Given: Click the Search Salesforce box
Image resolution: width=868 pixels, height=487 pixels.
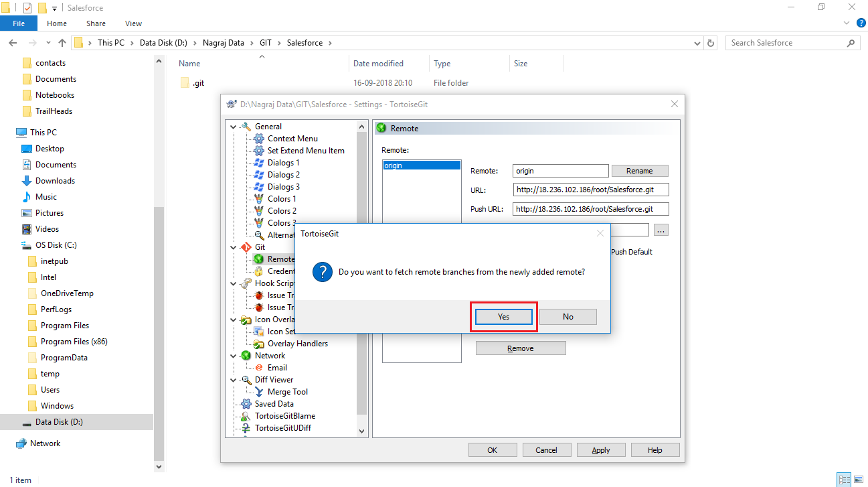Looking at the screenshot, I should pos(792,43).
